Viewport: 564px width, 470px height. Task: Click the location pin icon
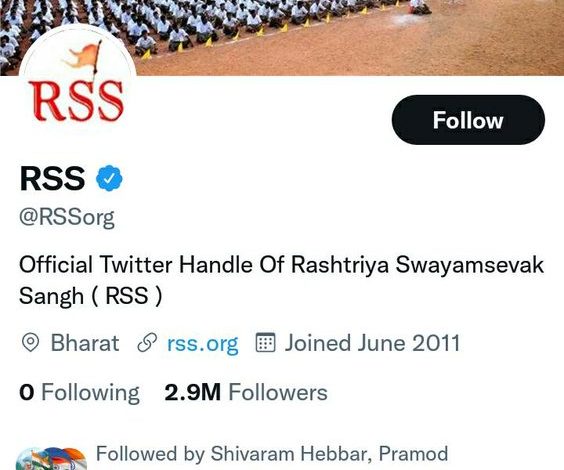pos(30,342)
